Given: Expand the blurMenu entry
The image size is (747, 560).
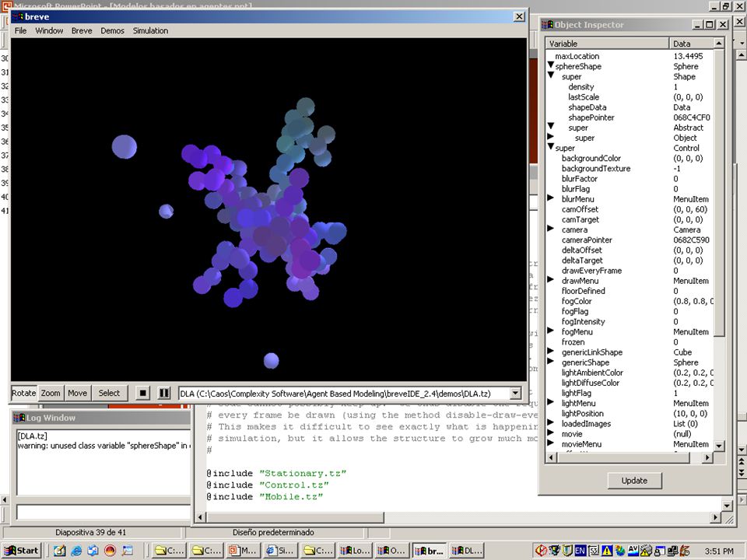Looking at the screenshot, I should point(551,198).
